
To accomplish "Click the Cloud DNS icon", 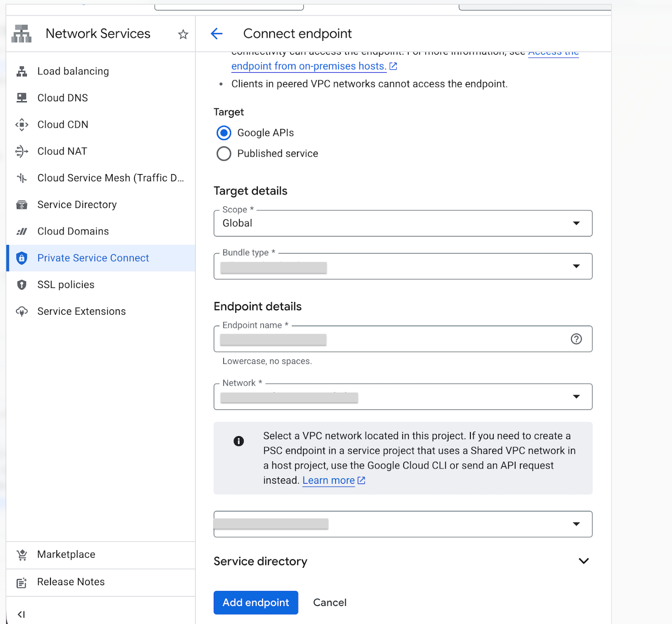I will [x=22, y=98].
